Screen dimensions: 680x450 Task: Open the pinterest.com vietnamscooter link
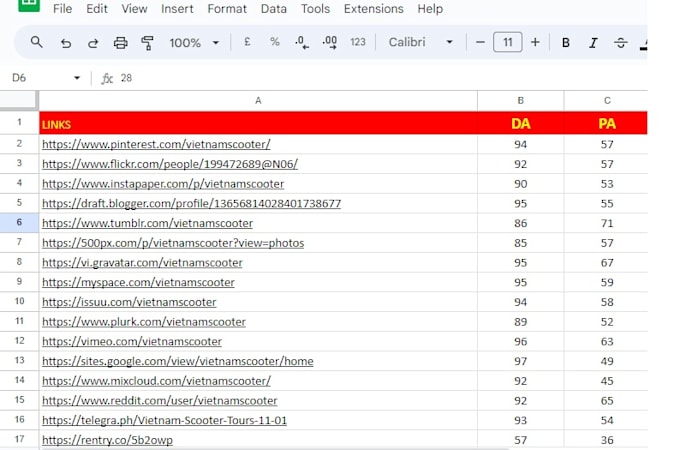pyautogui.click(x=156, y=144)
